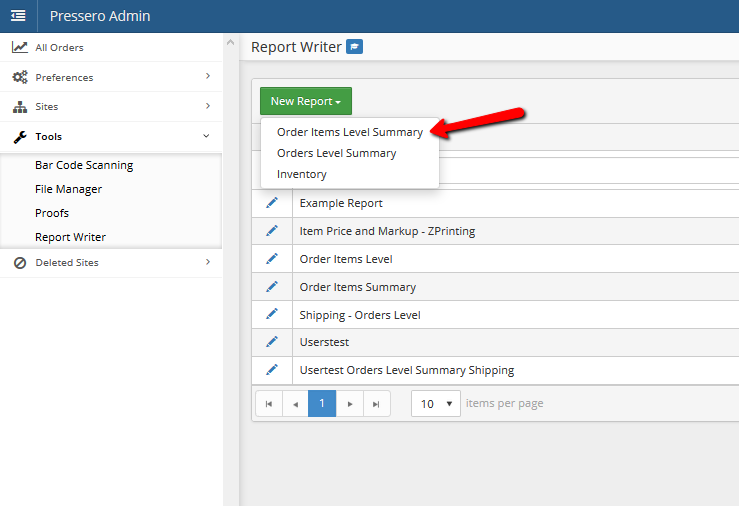This screenshot has width=739, height=506.
Task: Click the sidebar scrollbar up arrow
Action: click(230, 42)
